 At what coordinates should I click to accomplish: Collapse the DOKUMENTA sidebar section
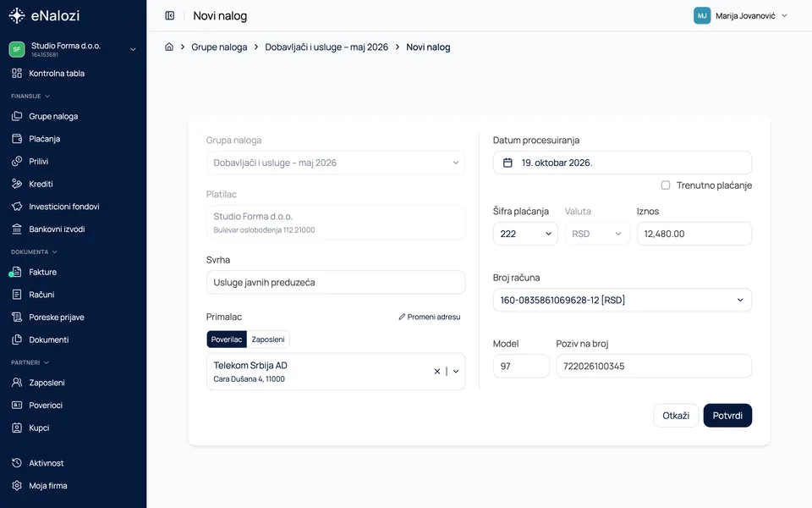pyautogui.click(x=34, y=252)
